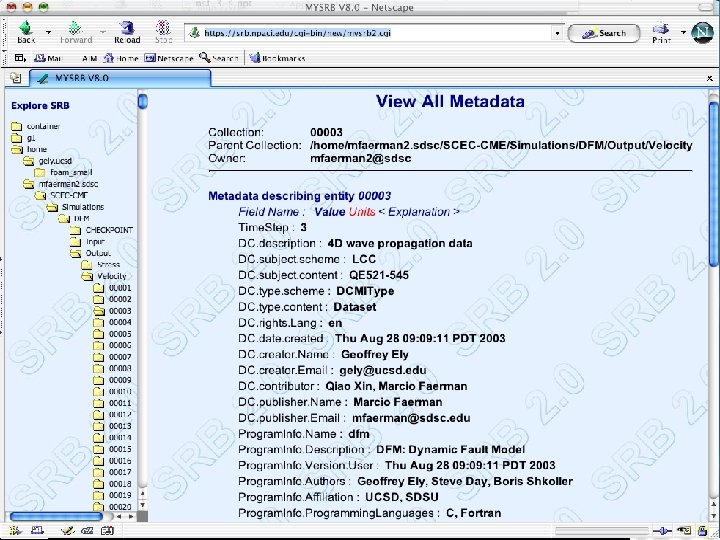This screenshot has height=540, width=720.
Task: Click the parent collection path text
Action: pyautogui.click(x=501, y=145)
